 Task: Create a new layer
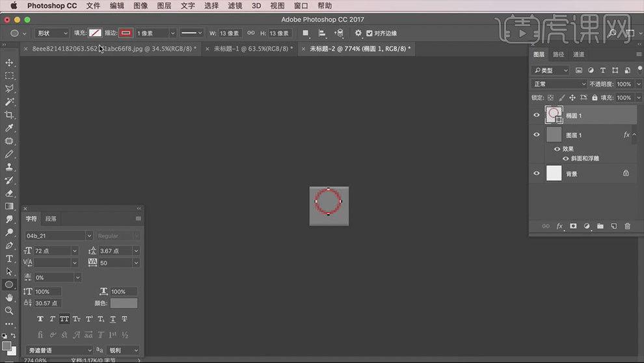[613, 226]
